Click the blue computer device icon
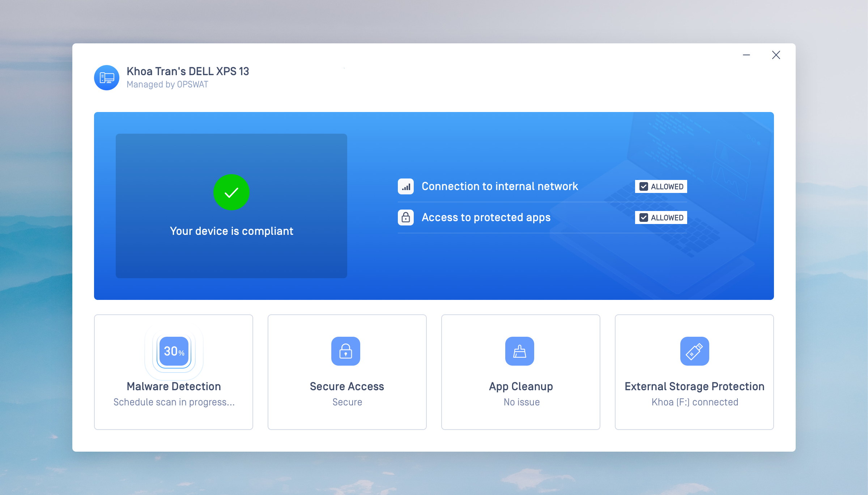The image size is (868, 495). [x=107, y=78]
